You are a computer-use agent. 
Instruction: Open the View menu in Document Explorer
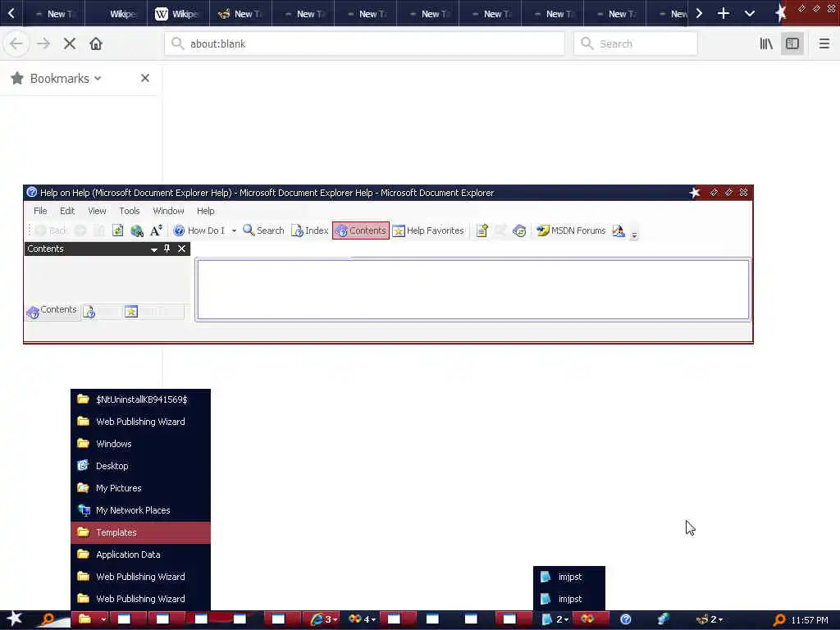click(x=97, y=211)
